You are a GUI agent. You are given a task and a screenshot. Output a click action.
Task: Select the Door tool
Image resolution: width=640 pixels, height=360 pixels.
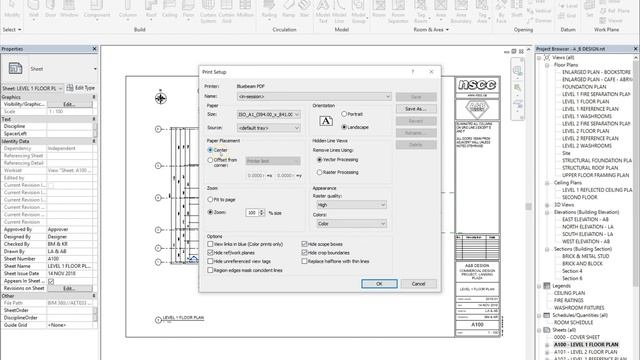(51, 9)
